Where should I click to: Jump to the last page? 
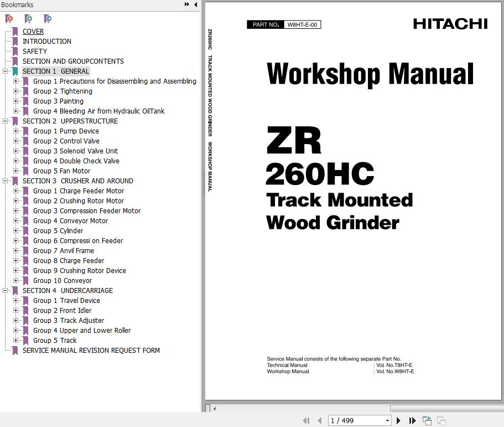[x=412, y=421]
